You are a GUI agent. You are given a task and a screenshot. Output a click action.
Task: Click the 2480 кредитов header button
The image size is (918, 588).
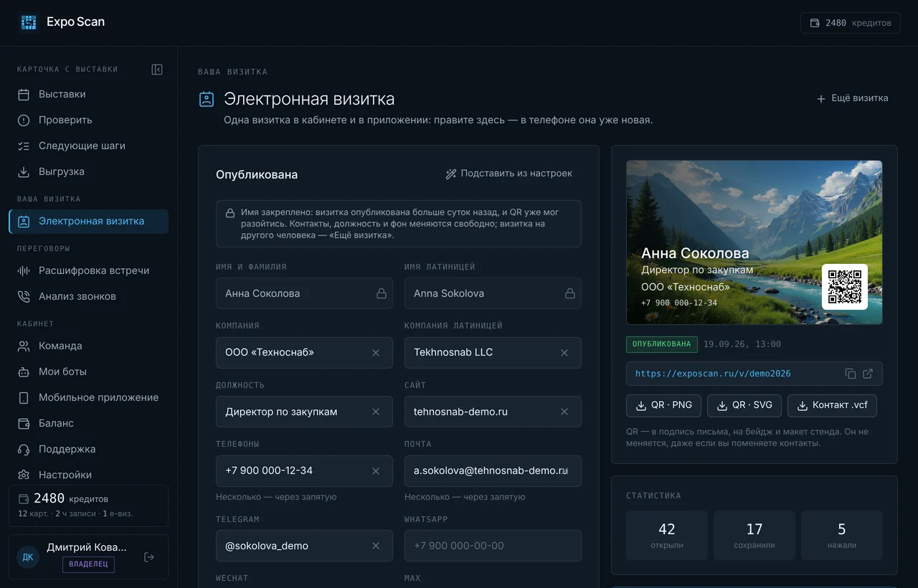click(x=851, y=23)
